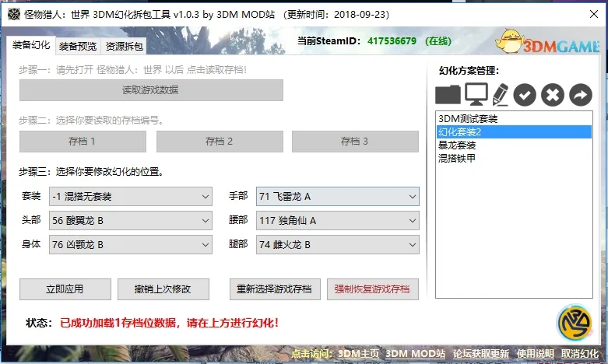Open the 腿部 dropdown showing 74 雌火龙 B
This screenshot has height=364, width=608.
337,244
